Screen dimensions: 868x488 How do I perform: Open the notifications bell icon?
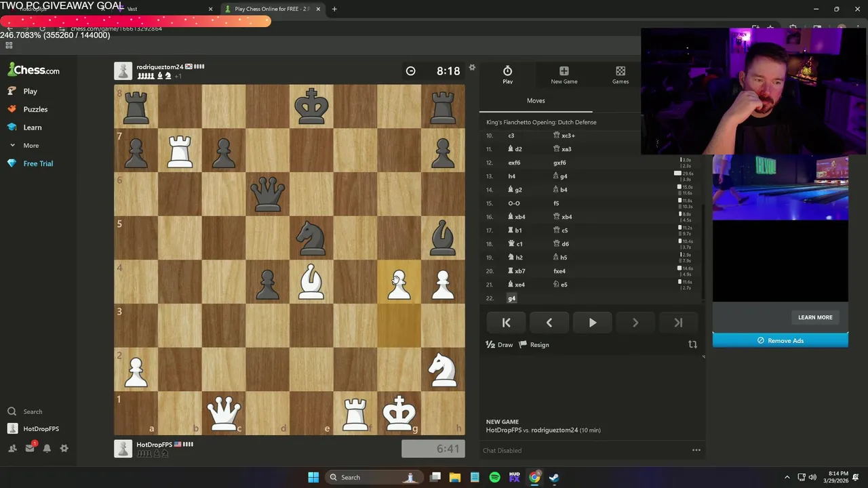point(47,448)
